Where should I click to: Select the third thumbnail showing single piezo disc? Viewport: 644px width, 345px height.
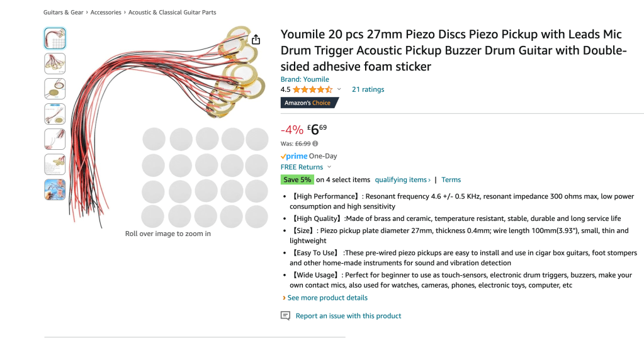pyautogui.click(x=55, y=89)
